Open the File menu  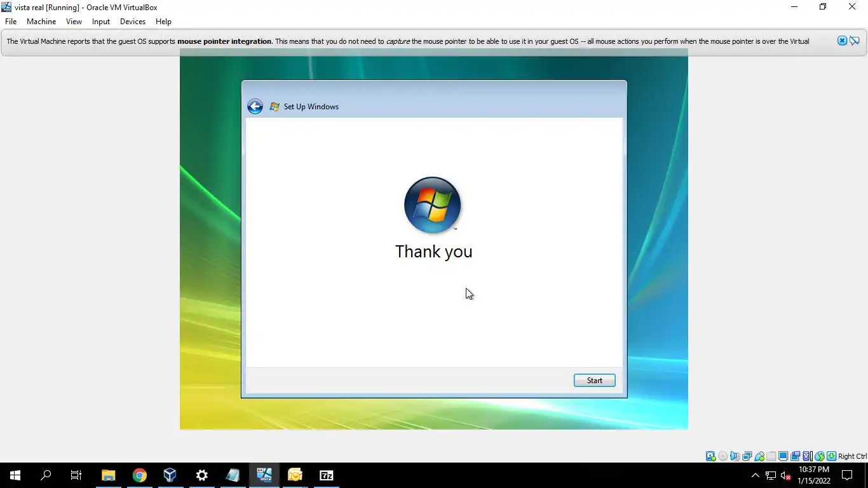11,22
